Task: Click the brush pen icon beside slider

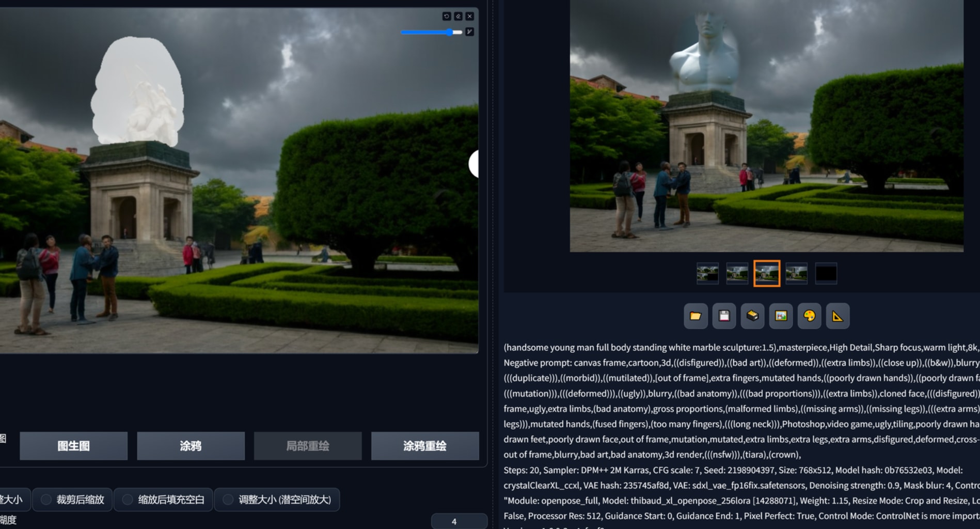Action: [470, 32]
